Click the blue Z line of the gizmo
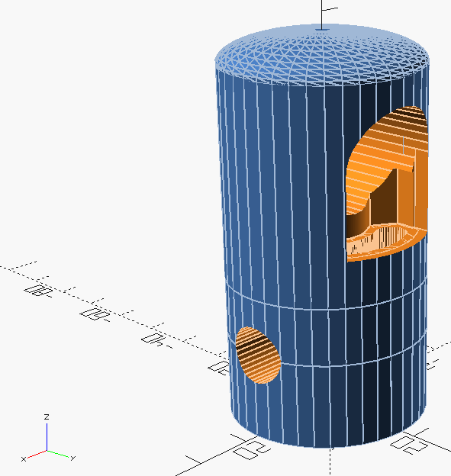Screen dimensions: 451x476 pyautogui.click(x=47, y=436)
